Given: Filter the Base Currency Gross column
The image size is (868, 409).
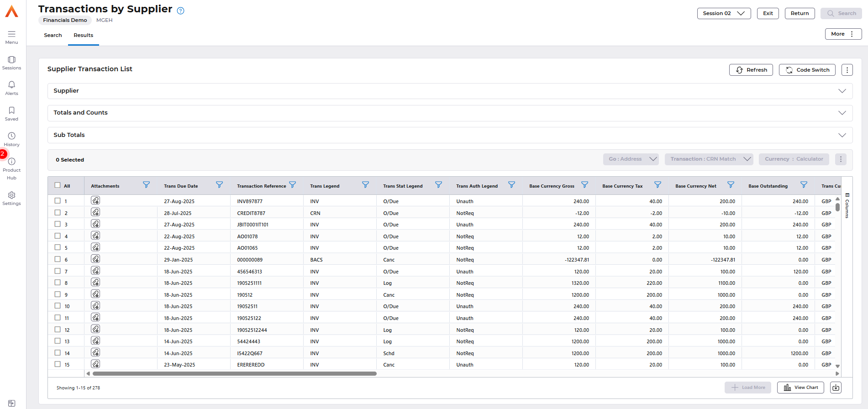Looking at the screenshot, I should [584, 185].
